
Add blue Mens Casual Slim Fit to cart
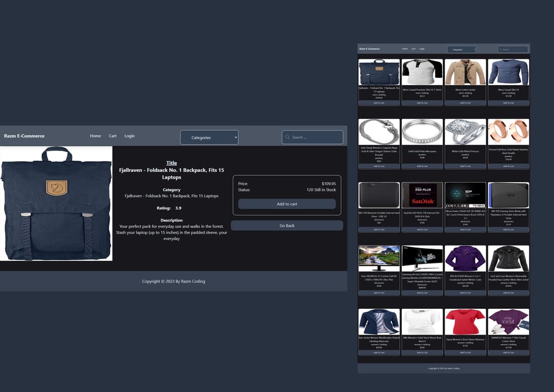(508, 103)
